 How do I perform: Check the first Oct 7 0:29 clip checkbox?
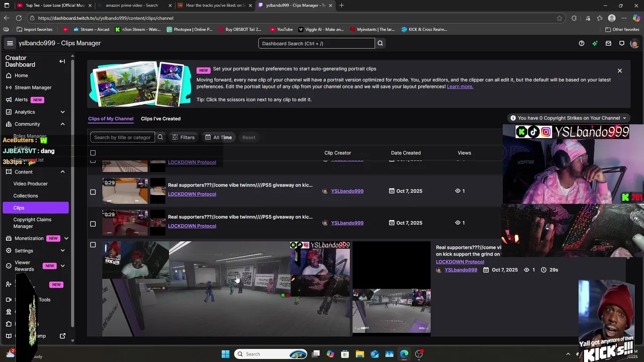[93, 192]
